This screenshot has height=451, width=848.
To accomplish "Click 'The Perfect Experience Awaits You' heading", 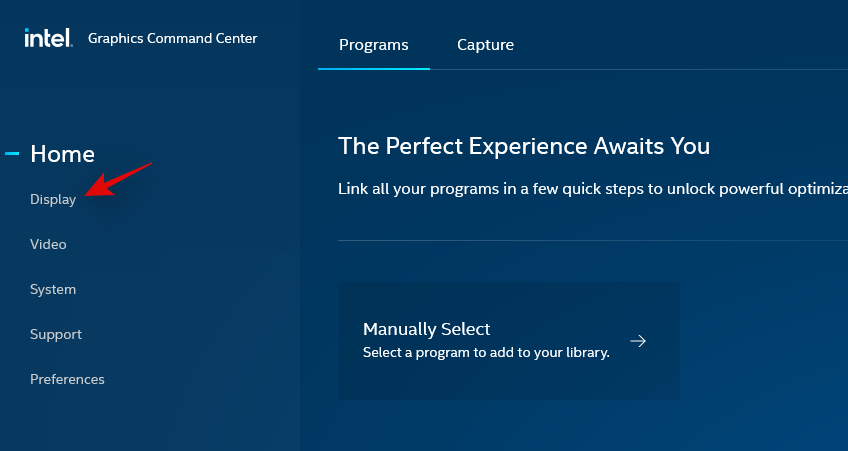I will (x=524, y=146).
